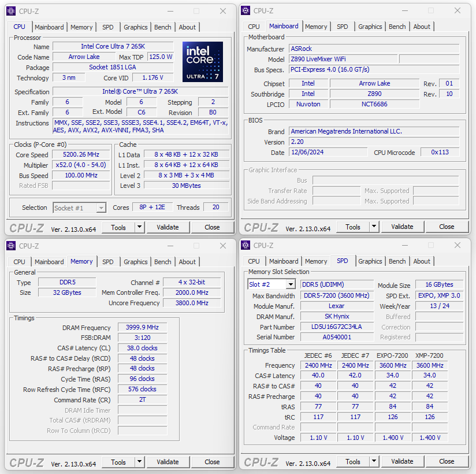Click the Part Number LD5U16G72C34LA
The width and height of the screenshot is (476, 474).
337,327
